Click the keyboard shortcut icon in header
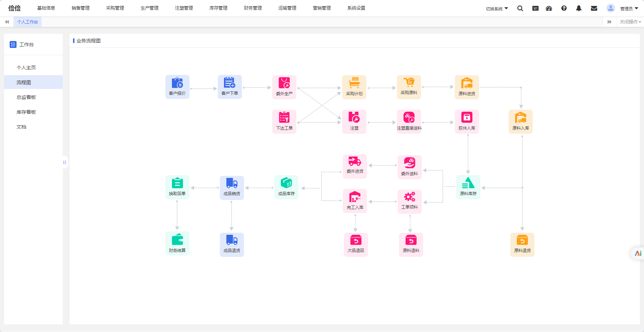 [535, 8]
